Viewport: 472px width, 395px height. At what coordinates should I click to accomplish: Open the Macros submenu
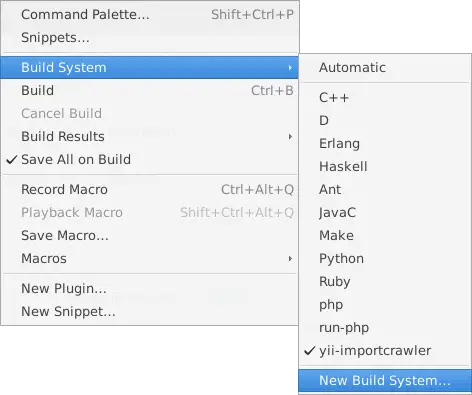point(149,258)
